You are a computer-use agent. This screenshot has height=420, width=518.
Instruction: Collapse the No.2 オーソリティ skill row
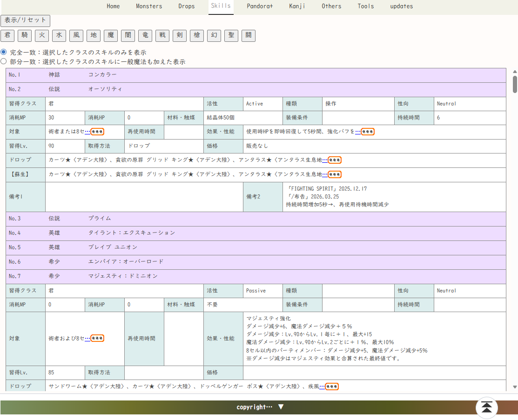tap(256, 89)
